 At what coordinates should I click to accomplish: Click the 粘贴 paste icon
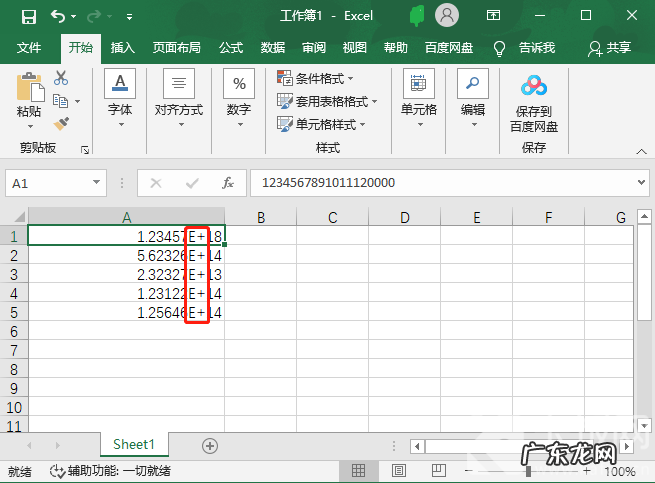30,87
